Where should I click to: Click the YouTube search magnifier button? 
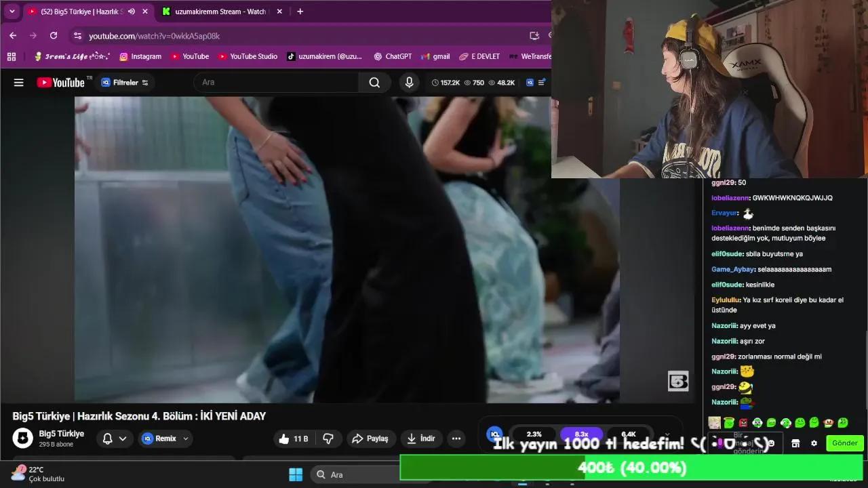pos(374,83)
